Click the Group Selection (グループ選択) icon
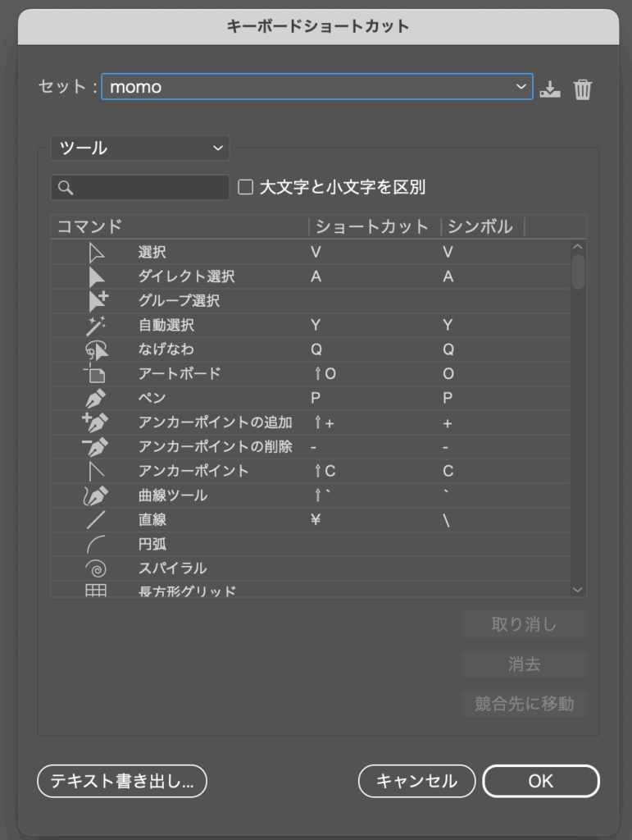The height and width of the screenshot is (840, 632). point(98,301)
